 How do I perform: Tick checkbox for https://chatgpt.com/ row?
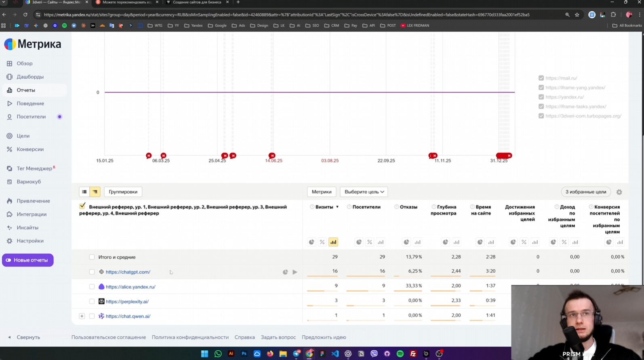[92, 272]
